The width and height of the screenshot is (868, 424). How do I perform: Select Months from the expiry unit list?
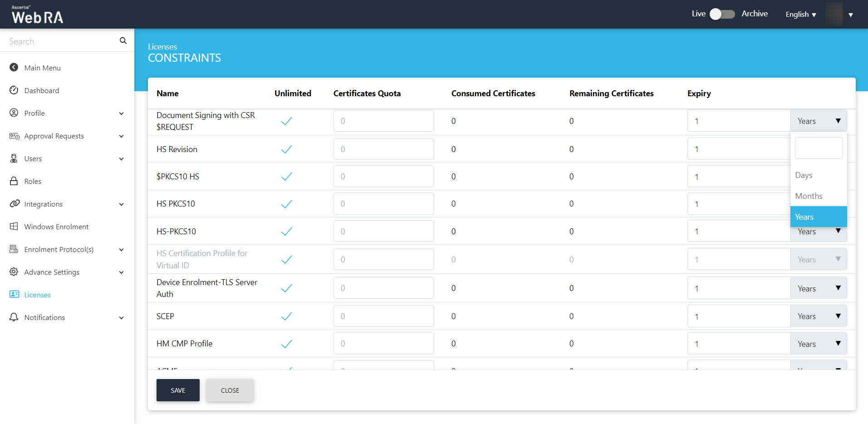pos(809,196)
